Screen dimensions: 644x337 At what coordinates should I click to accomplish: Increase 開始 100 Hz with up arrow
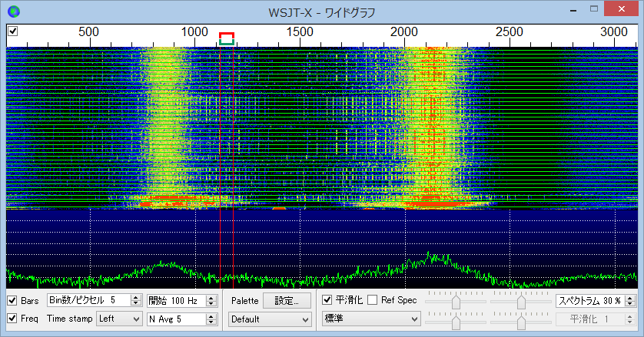(211, 298)
